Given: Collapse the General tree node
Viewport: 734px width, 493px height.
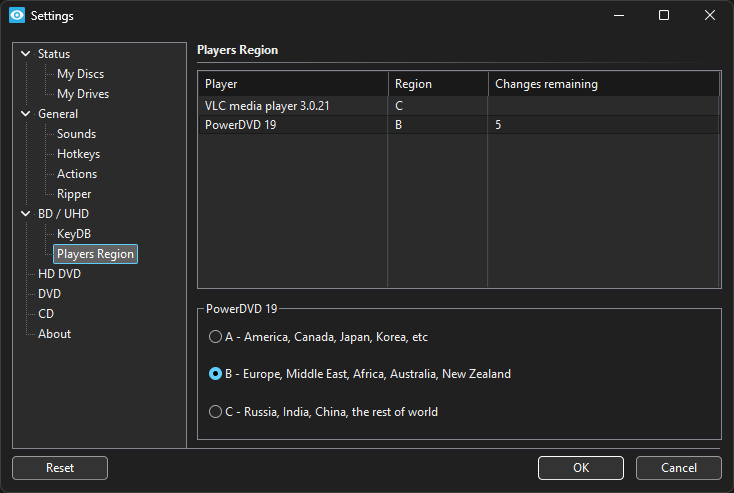Looking at the screenshot, I should click(26, 114).
